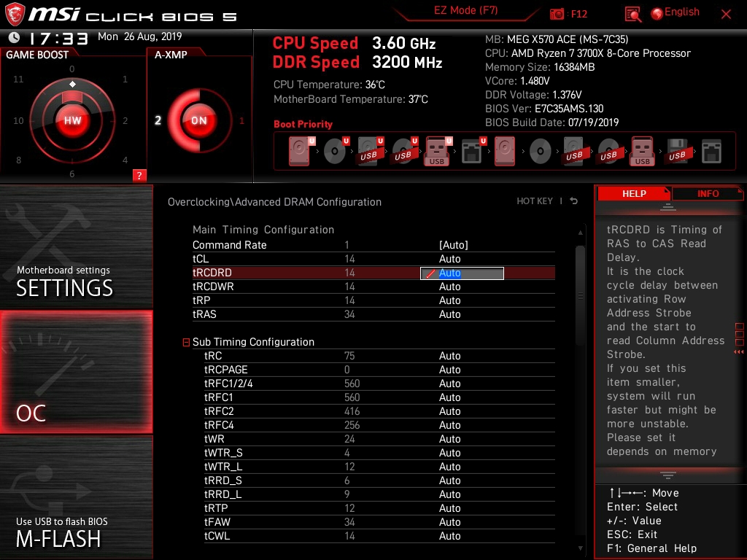Switch to the INFO tab
Viewport: 747px width, 560px height.
[x=708, y=194]
